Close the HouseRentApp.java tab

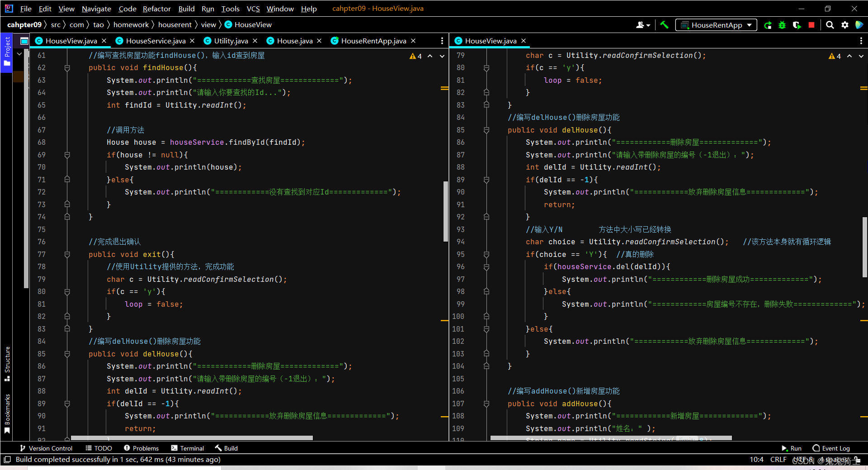click(x=413, y=41)
